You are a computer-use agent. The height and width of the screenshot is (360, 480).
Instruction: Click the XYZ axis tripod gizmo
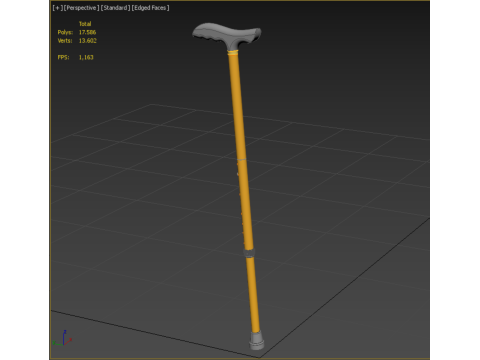point(62,338)
